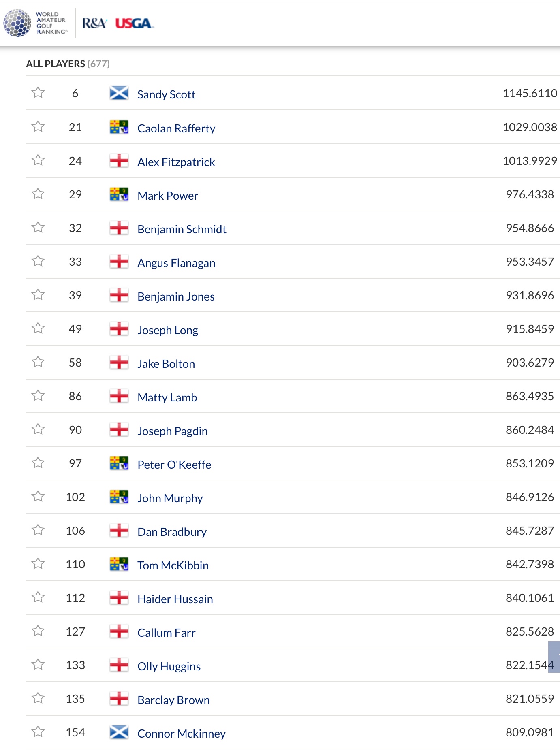
Task: Click the World Amateur Golf Ranking logo
Action: 35,23
